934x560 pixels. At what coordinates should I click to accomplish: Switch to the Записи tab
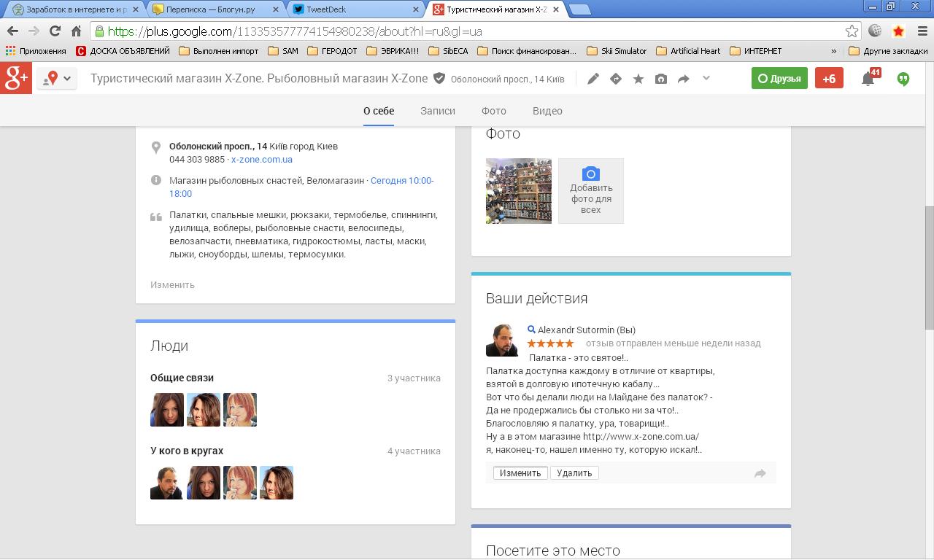pyautogui.click(x=438, y=111)
